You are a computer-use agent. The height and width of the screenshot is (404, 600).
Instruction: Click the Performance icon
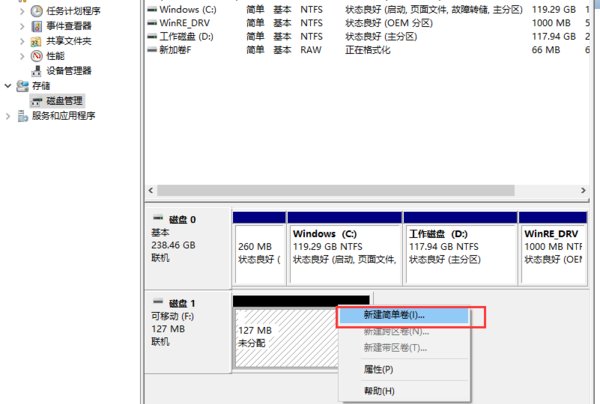(x=36, y=56)
